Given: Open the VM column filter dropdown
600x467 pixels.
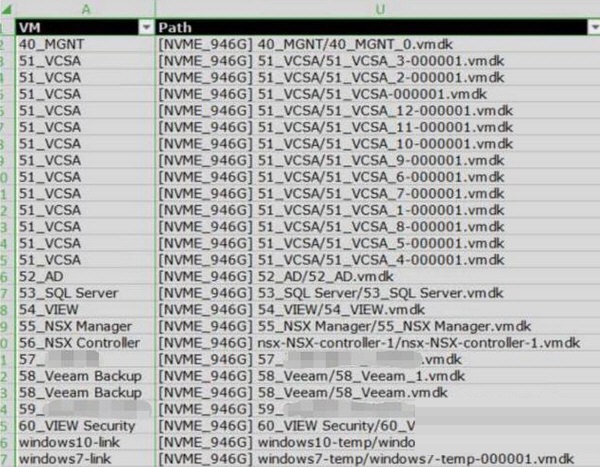Looking at the screenshot, I should 146,28.
